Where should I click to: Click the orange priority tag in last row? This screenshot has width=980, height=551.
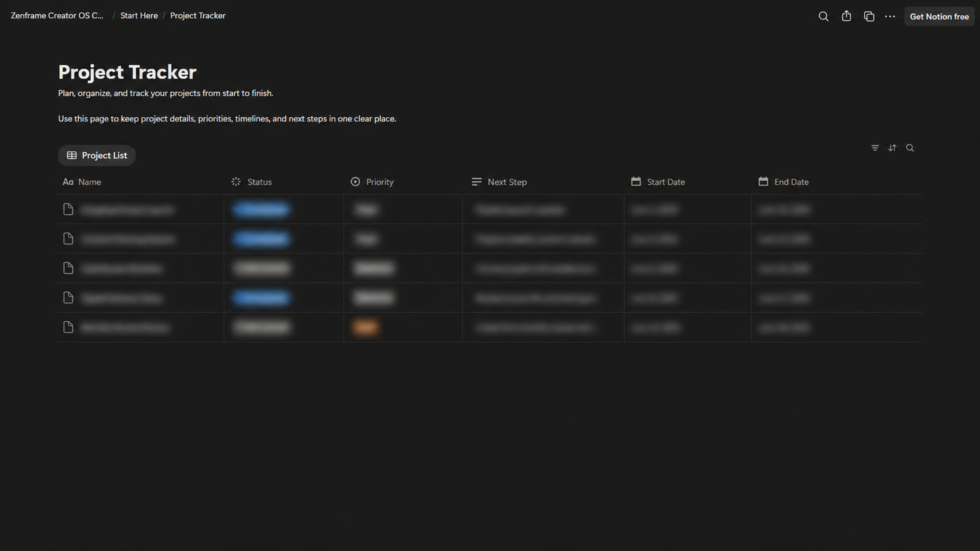[x=366, y=327]
